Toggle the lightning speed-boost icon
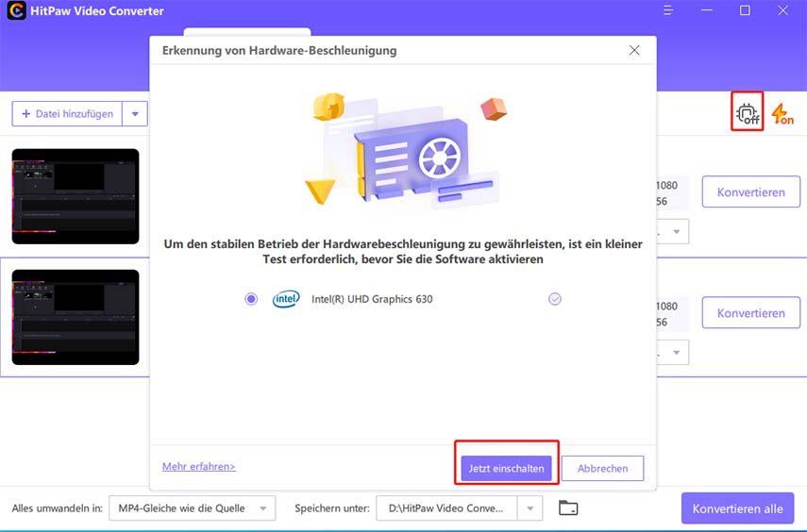807x532 pixels. [x=782, y=114]
